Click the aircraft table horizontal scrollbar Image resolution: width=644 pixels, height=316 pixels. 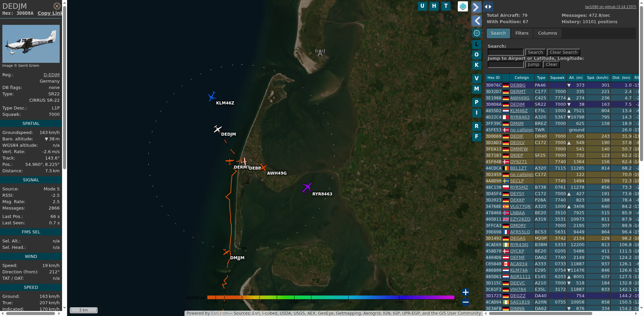click(540, 314)
